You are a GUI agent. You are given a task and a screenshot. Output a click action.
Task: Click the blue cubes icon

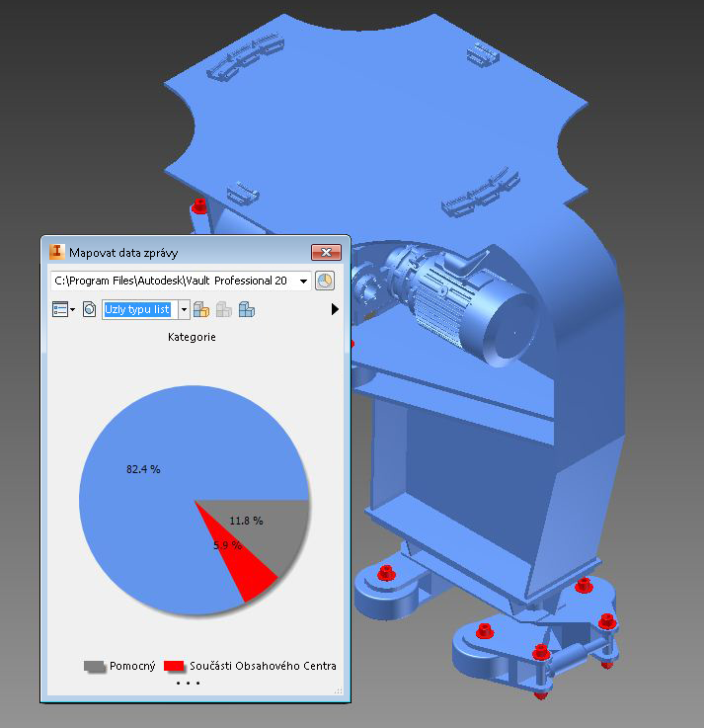pyautogui.click(x=247, y=310)
